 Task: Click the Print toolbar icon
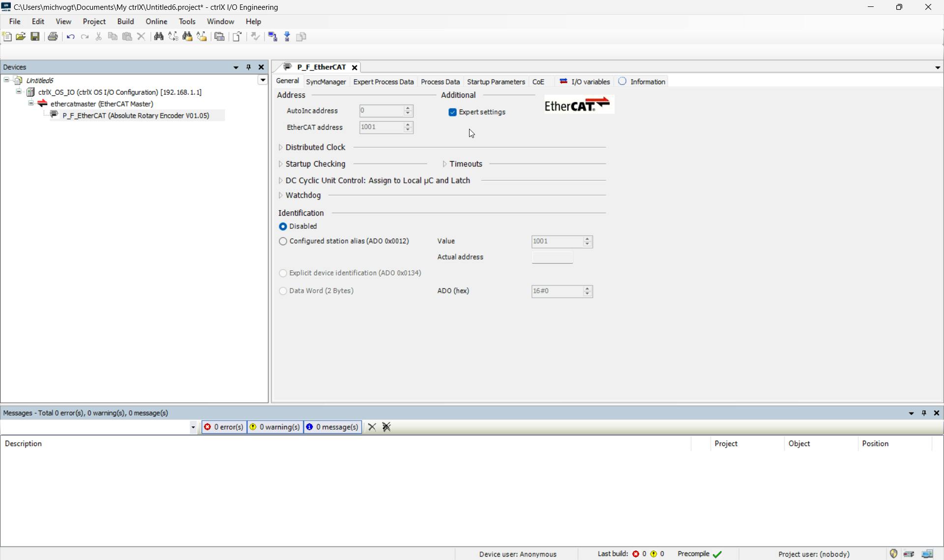53,37
